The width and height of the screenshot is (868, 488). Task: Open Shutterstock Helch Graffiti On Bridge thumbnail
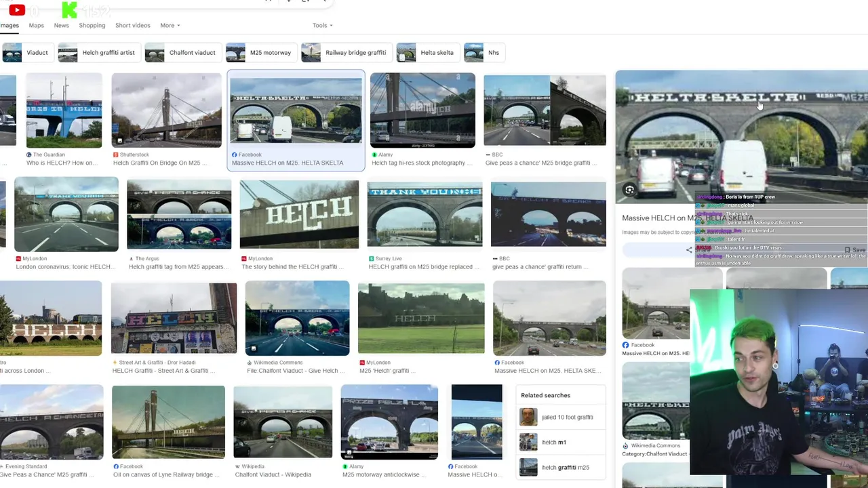(166, 110)
